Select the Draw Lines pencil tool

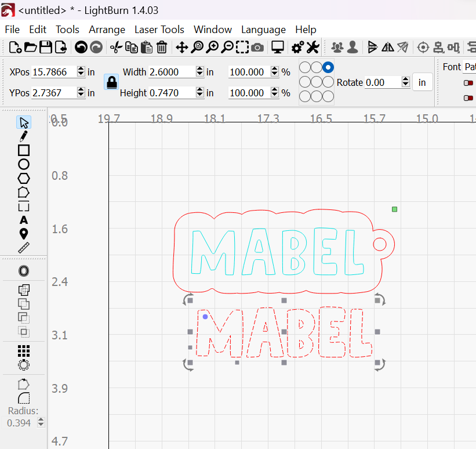pos(24,136)
